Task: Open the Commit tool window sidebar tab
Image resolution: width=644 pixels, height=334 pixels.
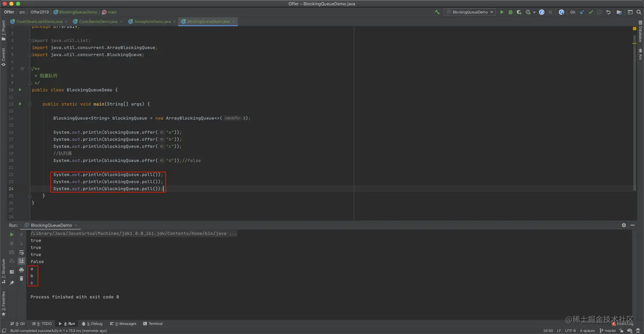Action: coord(3,57)
